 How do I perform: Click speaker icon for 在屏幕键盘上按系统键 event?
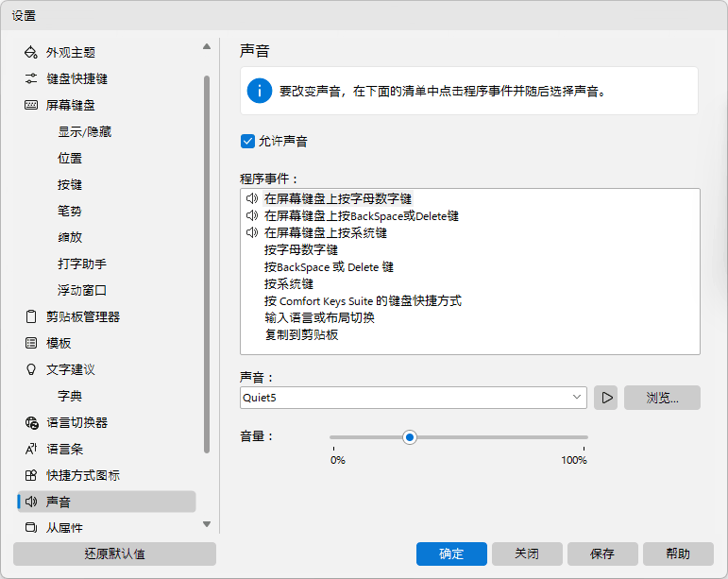coord(252,232)
